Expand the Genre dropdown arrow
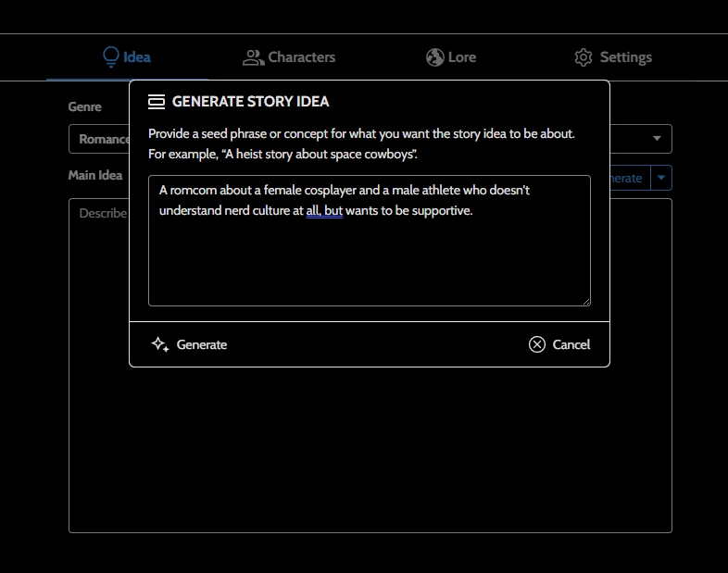728x573 pixels. pos(657,139)
